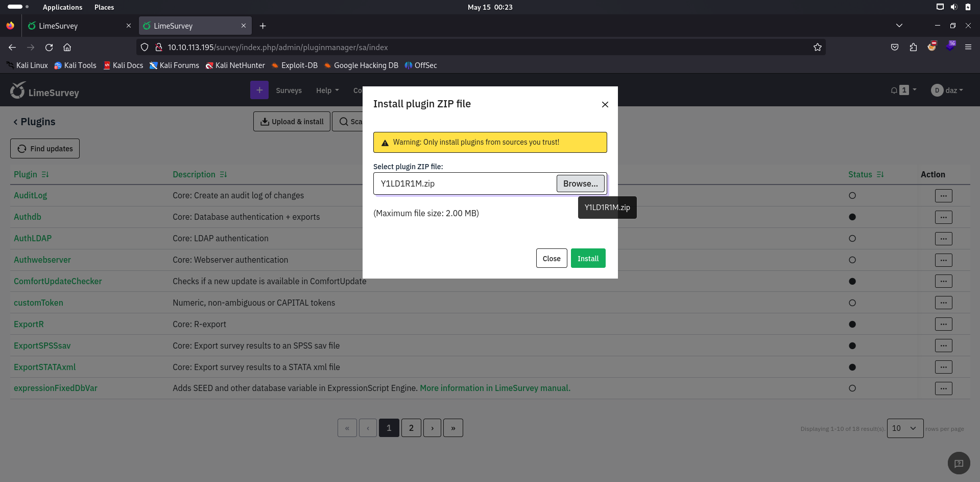Expand rows per page dropdown
This screenshot has width=980, height=482.
[x=904, y=428]
